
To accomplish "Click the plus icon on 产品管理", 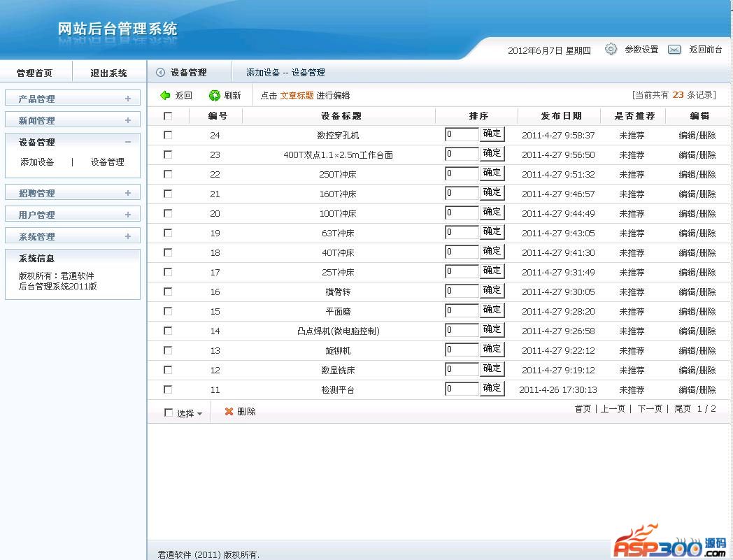I will click(128, 99).
